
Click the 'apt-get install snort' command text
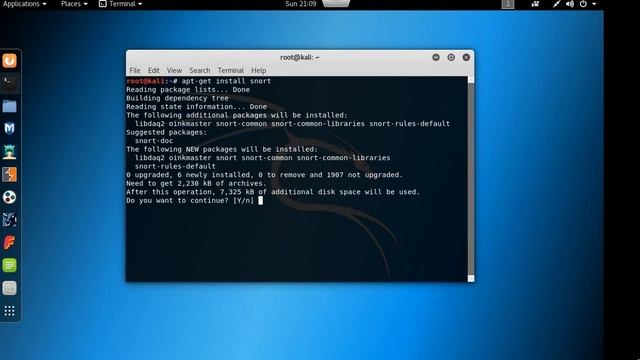coord(226,81)
